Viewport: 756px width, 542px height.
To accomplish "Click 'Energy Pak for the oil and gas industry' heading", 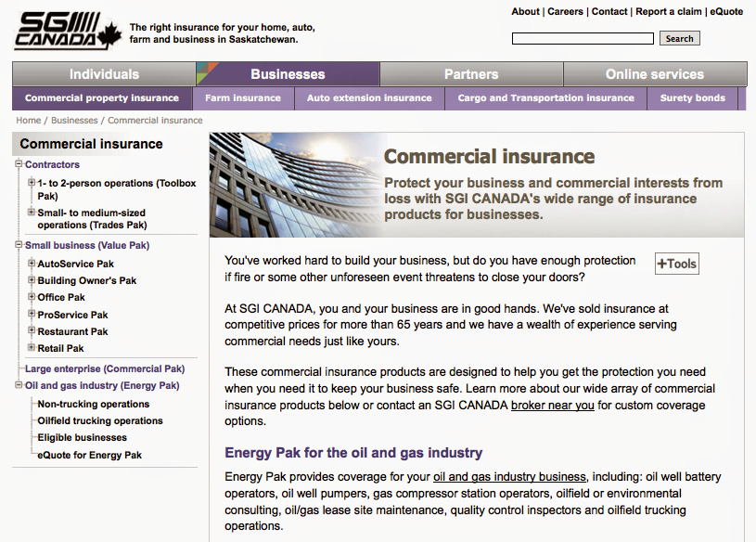I will click(x=353, y=453).
